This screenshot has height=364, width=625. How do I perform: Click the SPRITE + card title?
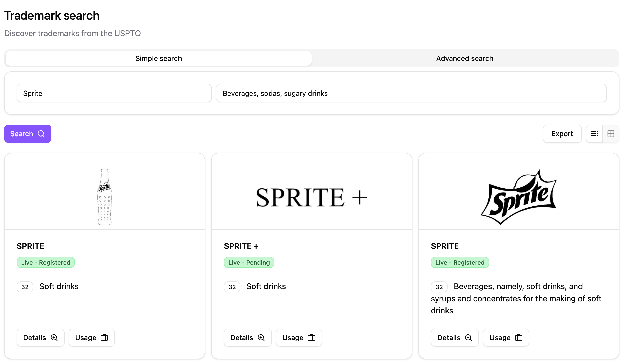(241, 246)
